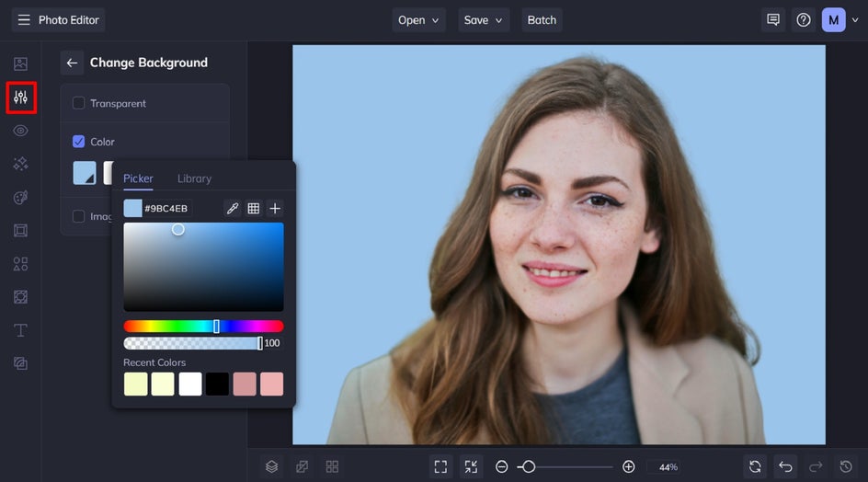868x482 pixels.
Task: Open the help question mark icon
Action: [804, 20]
